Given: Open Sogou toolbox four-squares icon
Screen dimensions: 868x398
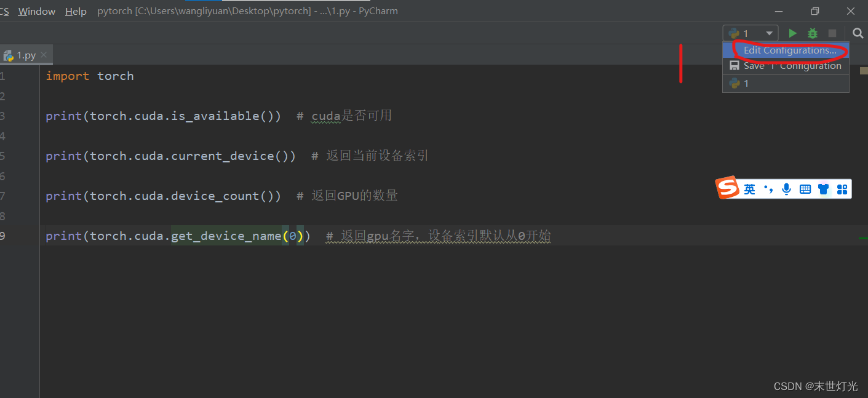Looking at the screenshot, I should [x=842, y=189].
